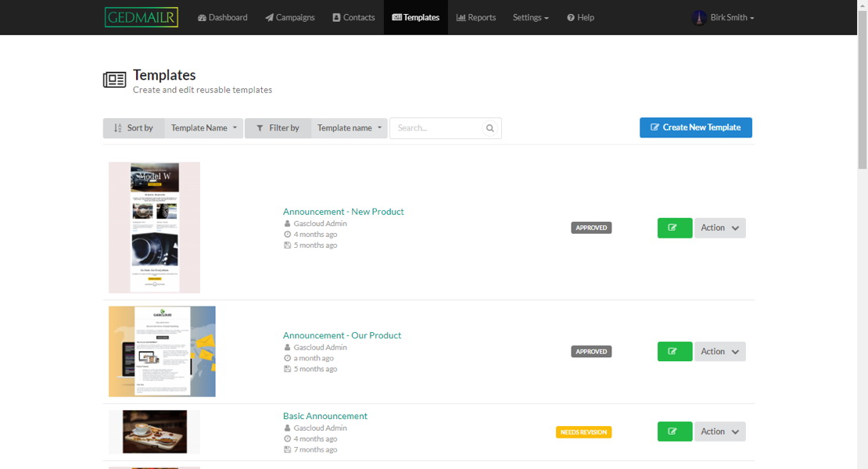Expand Action menu for Announcement - New Product
Image resolution: width=868 pixels, height=469 pixels.
719,228
